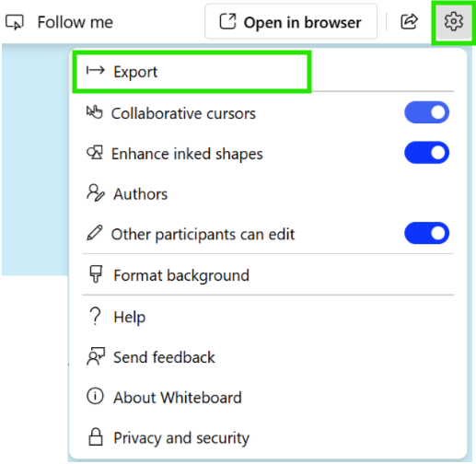Click the share arrow icon
This screenshot has height=464, width=476.
(410, 21)
